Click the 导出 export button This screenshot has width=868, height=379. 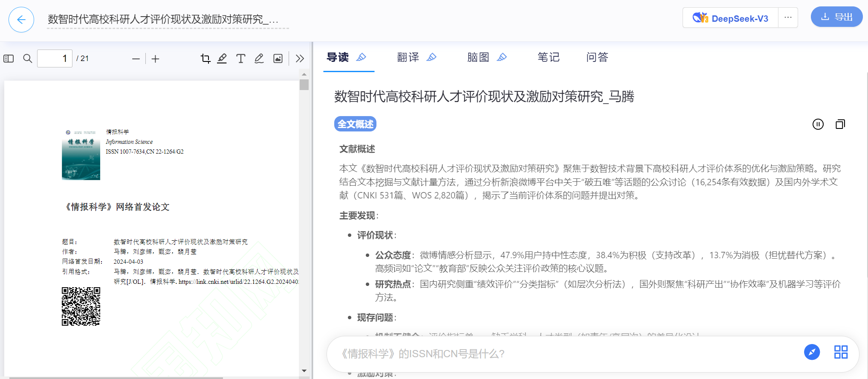[836, 17]
